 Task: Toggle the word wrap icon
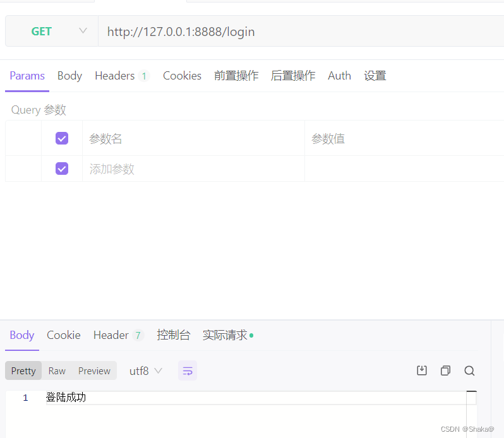click(x=188, y=371)
